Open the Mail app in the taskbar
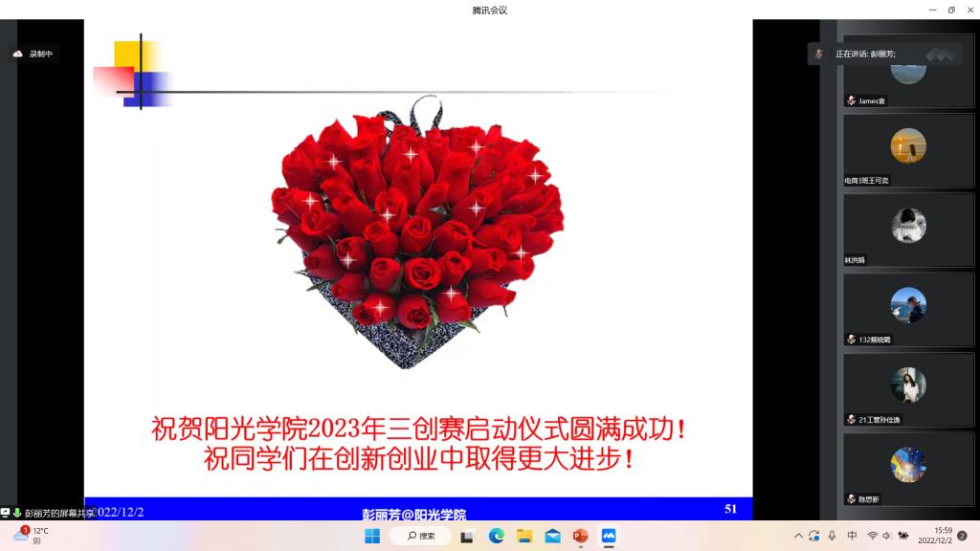Screen dimensions: 980x551 [552, 536]
